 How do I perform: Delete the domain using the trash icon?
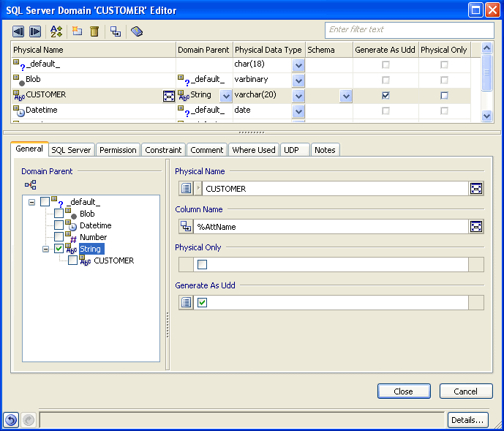pos(94,31)
